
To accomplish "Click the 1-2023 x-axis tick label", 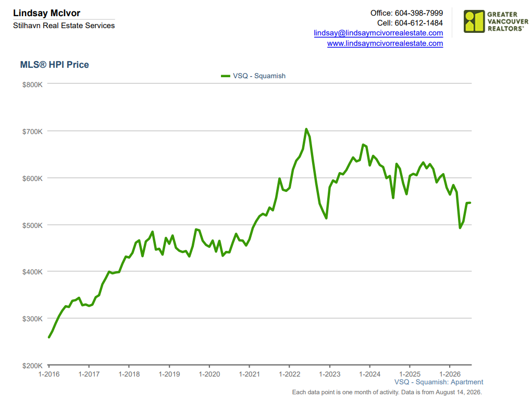I will tap(329, 374).
